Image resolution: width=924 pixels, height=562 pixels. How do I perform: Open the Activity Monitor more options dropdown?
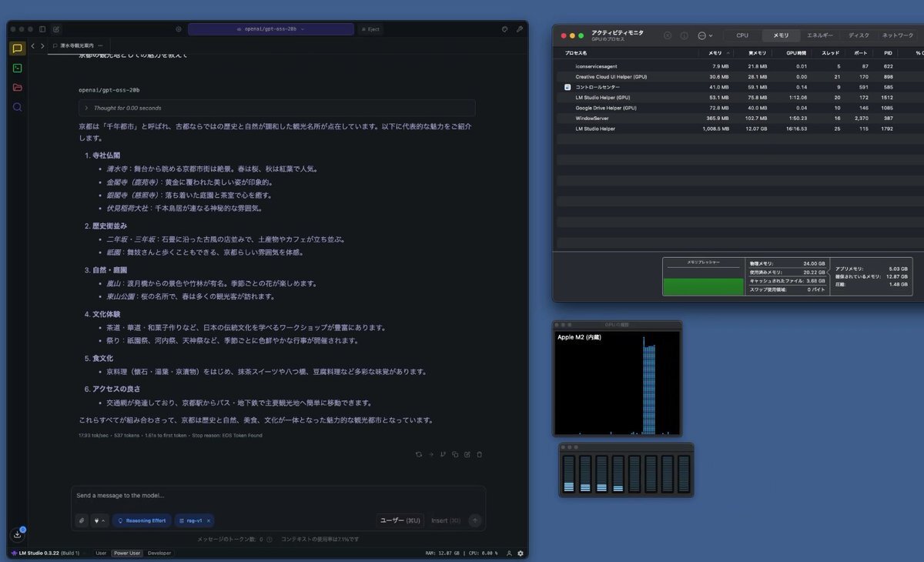705,35
